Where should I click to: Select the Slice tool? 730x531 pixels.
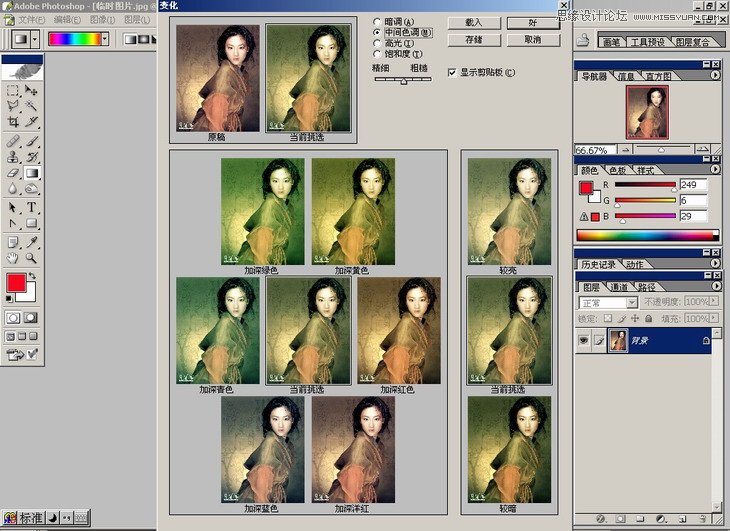tap(31, 122)
